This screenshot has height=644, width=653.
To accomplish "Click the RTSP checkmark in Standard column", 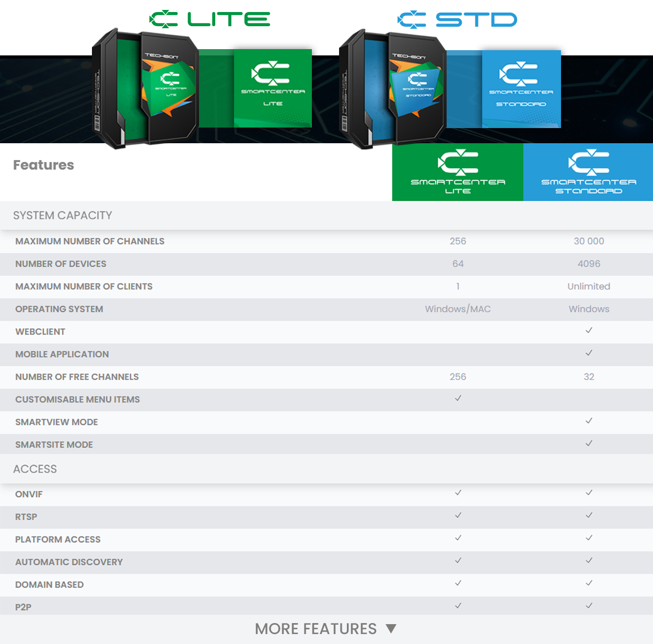I will click(589, 515).
